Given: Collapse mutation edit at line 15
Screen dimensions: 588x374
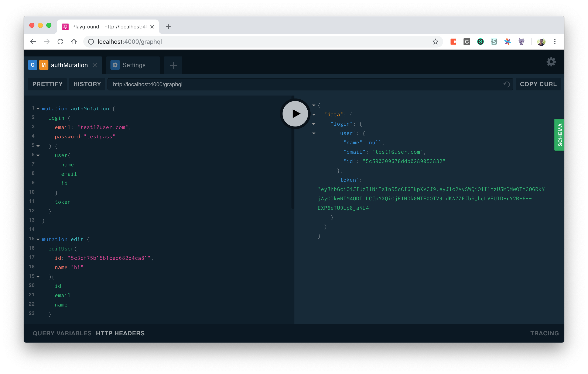Looking at the screenshot, I should coord(38,240).
